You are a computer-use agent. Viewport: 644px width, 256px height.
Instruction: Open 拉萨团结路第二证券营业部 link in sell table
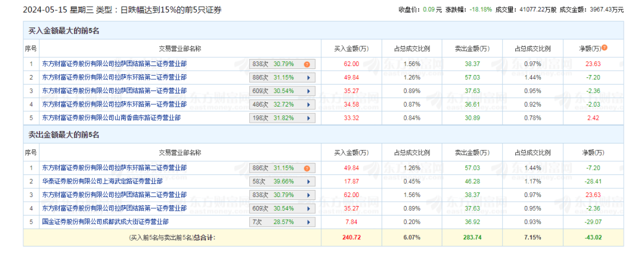tap(114, 195)
